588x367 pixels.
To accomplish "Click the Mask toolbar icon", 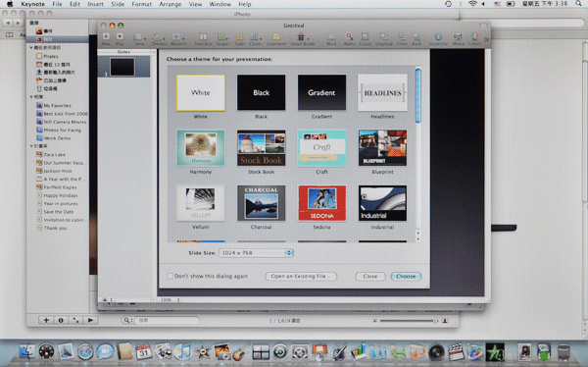I will click(331, 37).
